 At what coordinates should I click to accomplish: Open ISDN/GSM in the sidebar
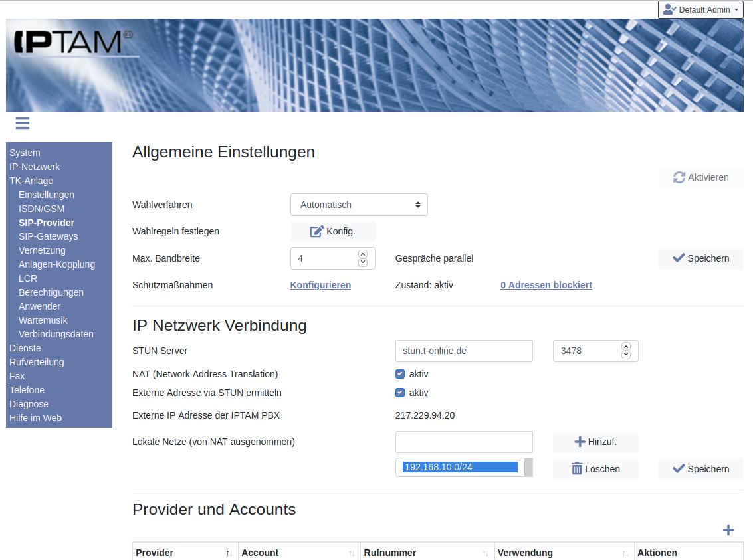pos(41,209)
